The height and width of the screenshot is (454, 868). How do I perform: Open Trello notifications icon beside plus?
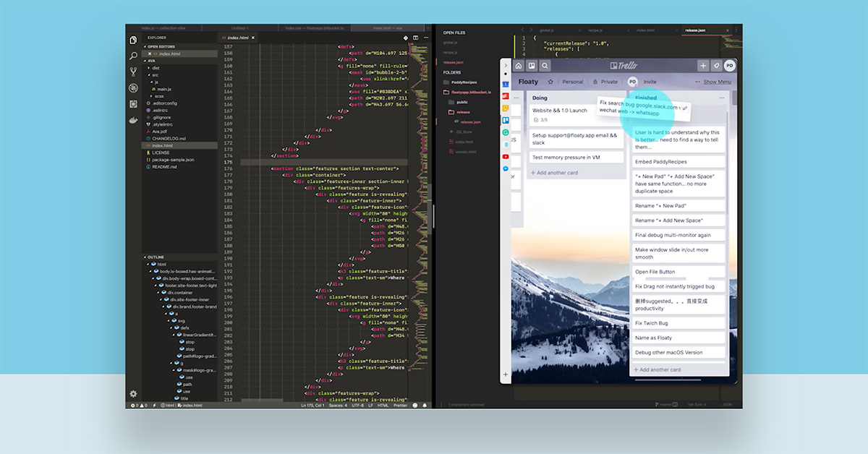pos(716,65)
